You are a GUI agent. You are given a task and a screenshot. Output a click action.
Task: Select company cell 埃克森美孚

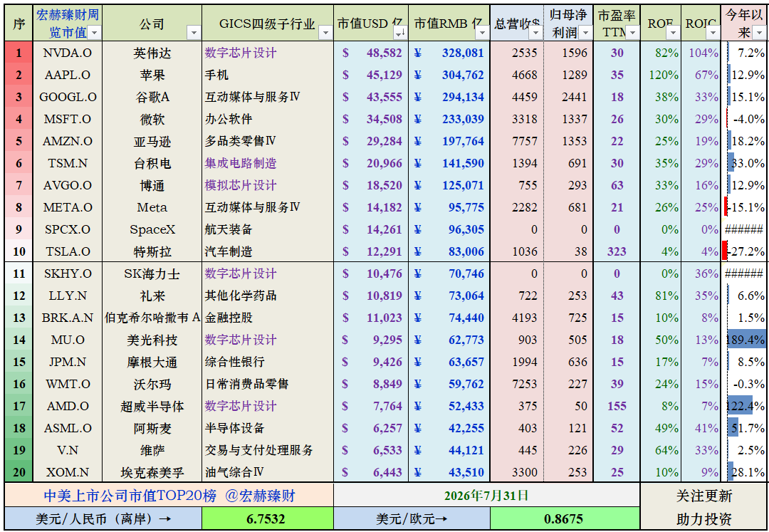[152, 472]
